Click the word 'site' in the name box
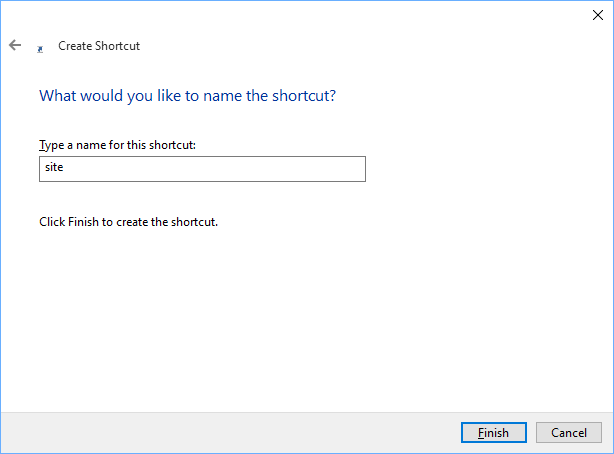The height and width of the screenshot is (454, 614). (53, 169)
